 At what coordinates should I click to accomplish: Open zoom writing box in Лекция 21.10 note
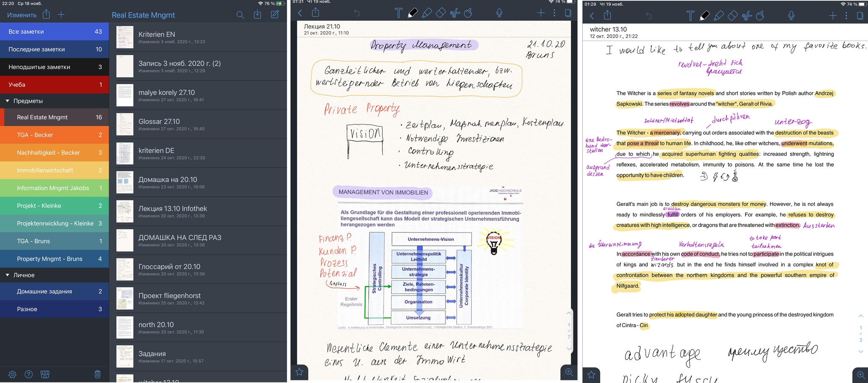click(569, 372)
